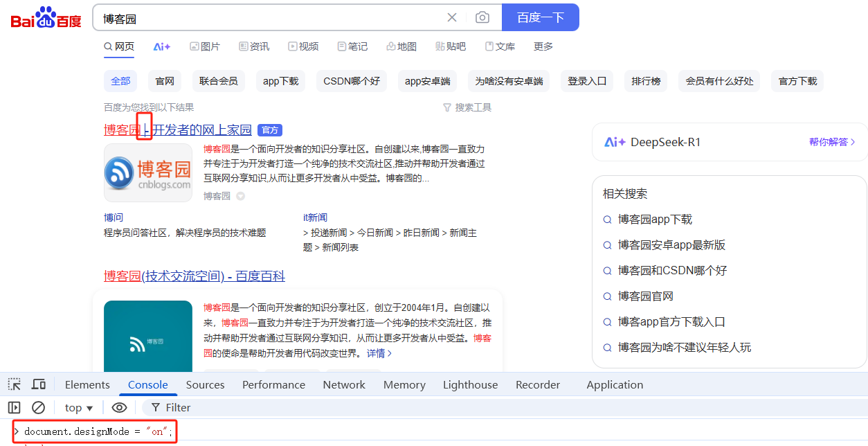Expand the 更多 menu
The height and width of the screenshot is (446, 868).
(x=543, y=46)
